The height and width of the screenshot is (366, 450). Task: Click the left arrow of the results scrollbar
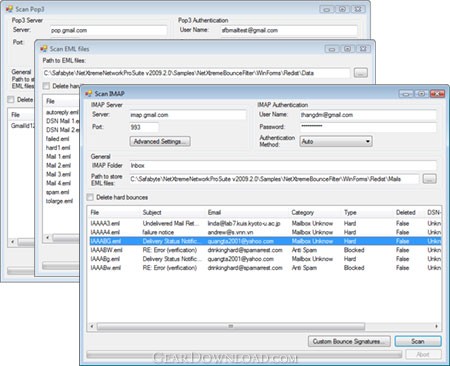pos(92,326)
